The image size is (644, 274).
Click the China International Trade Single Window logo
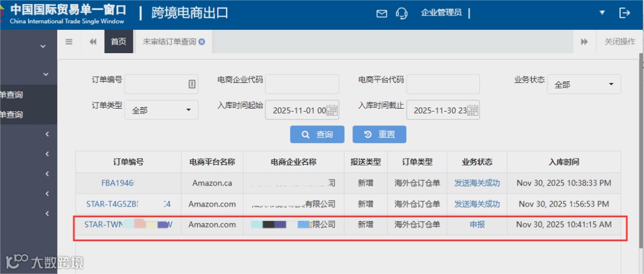(x=64, y=14)
